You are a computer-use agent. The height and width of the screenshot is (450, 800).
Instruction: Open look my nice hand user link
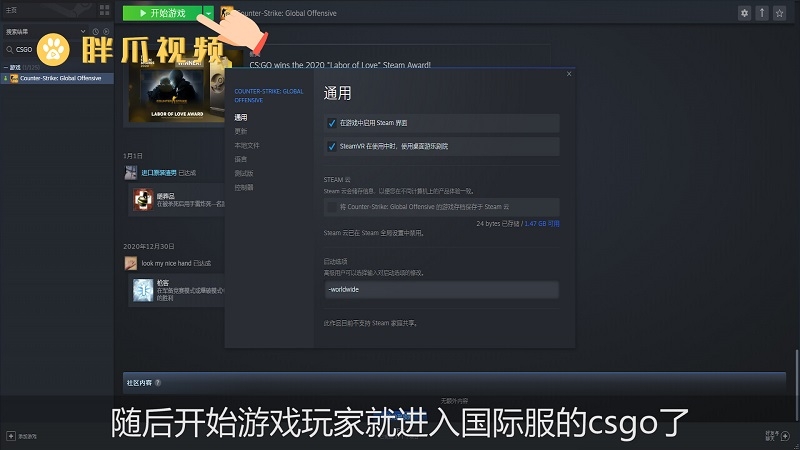(166, 263)
